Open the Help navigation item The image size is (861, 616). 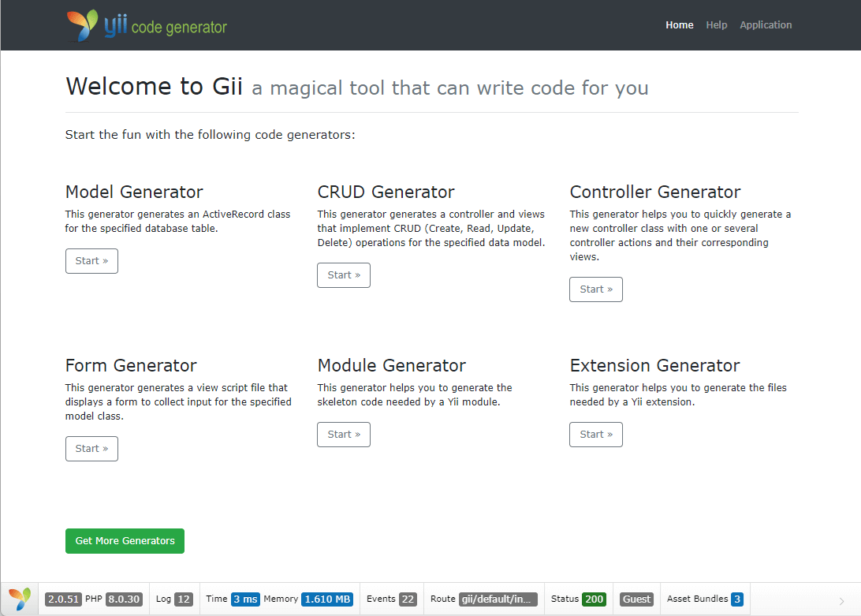716,25
